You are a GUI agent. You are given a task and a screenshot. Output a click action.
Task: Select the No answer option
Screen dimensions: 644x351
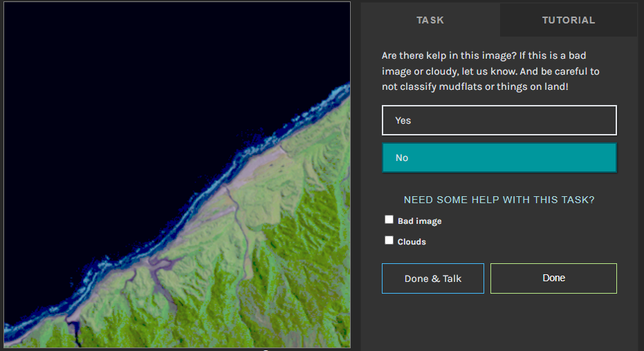499,158
